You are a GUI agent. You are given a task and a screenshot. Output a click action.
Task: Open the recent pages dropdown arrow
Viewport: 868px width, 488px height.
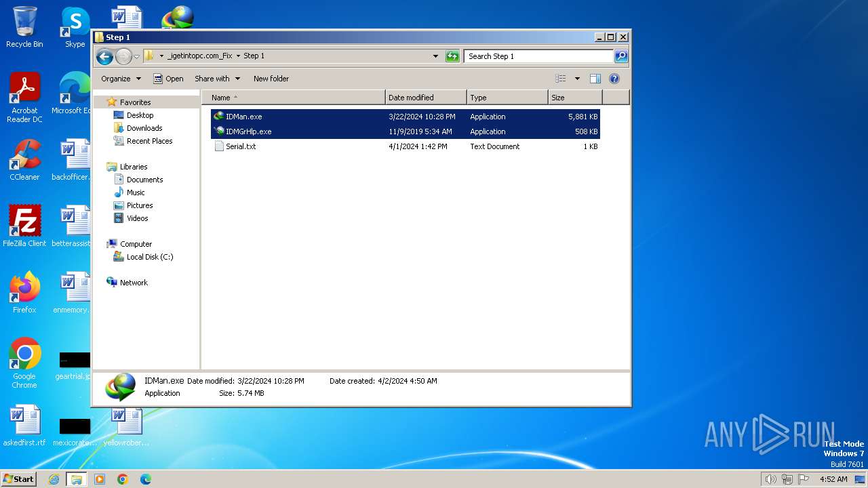click(136, 56)
